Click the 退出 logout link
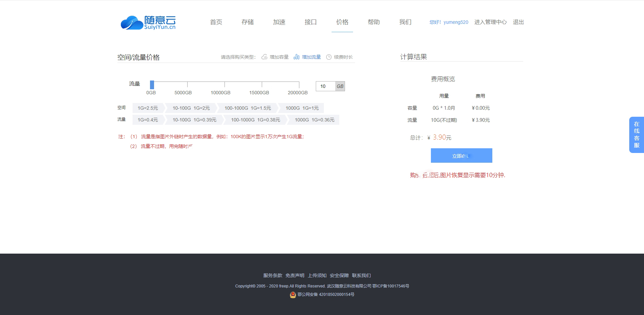The width and height of the screenshot is (644, 315). tap(518, 22)
